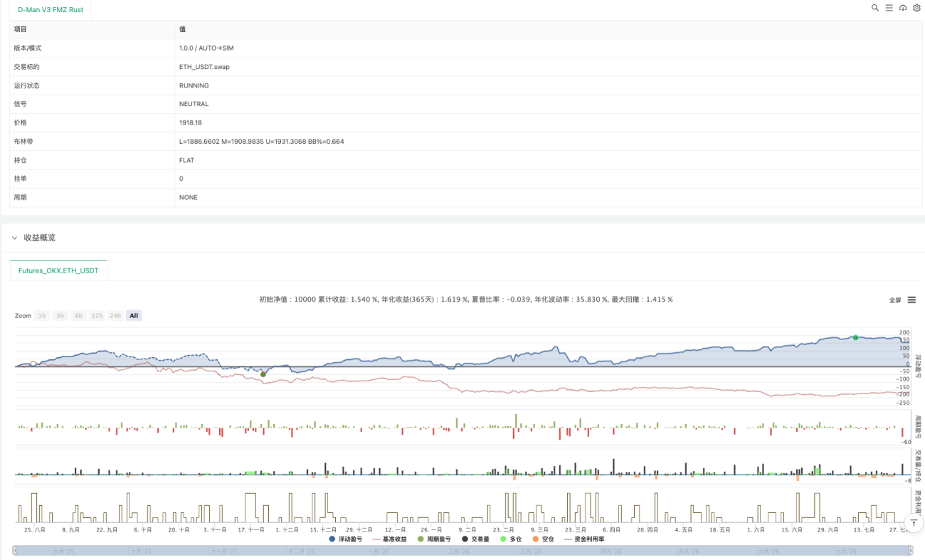Viewport: 925px width, 560px height.
Task: Select the value 1.0.0 / AUTO→SIM
Action: click(206, 48)
